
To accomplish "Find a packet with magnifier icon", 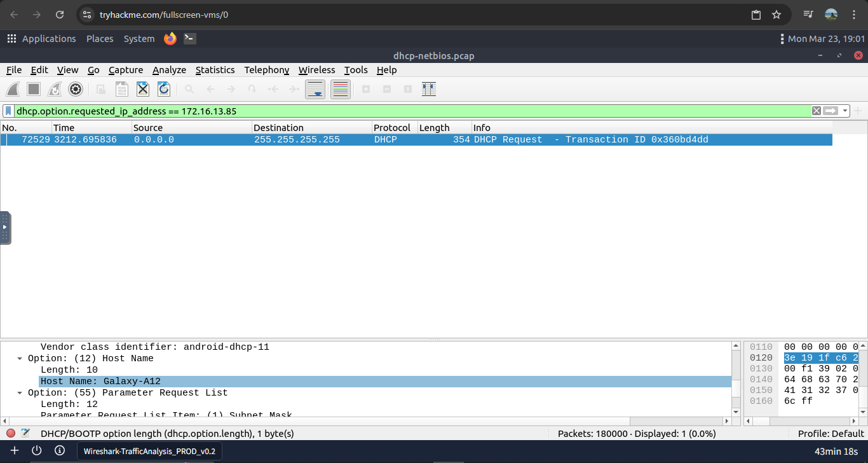I will [189, 90].
